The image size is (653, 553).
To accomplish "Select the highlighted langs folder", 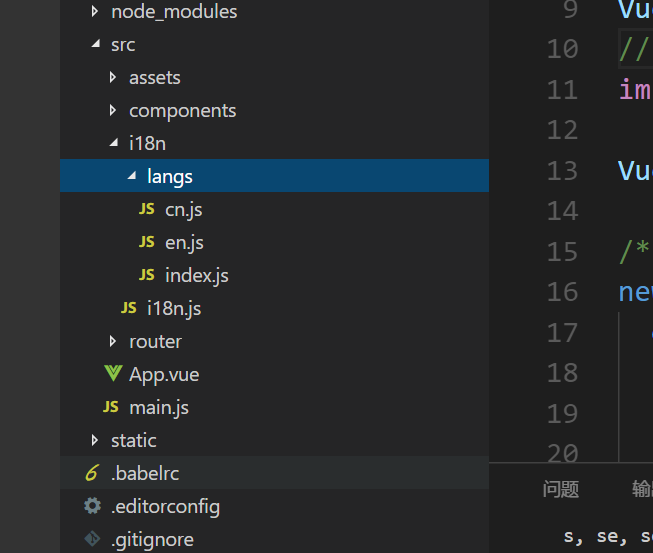I will point(274,175).
